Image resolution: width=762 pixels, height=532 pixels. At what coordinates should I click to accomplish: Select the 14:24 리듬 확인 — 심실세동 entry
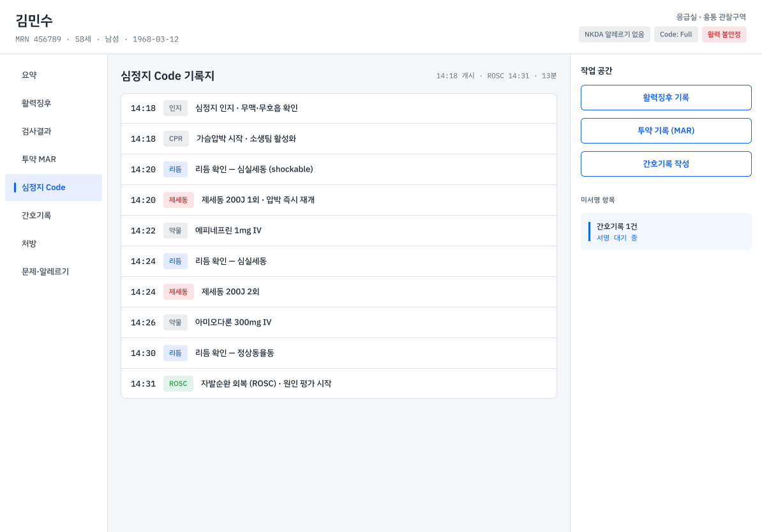click(x=339, y=262)
